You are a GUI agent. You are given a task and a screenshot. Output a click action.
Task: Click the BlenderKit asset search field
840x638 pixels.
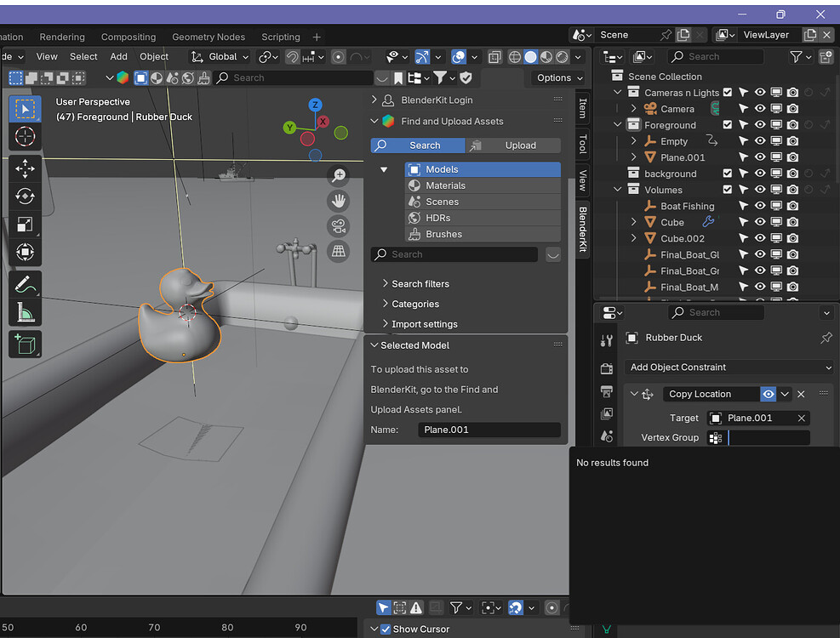[x=454, y=254]
